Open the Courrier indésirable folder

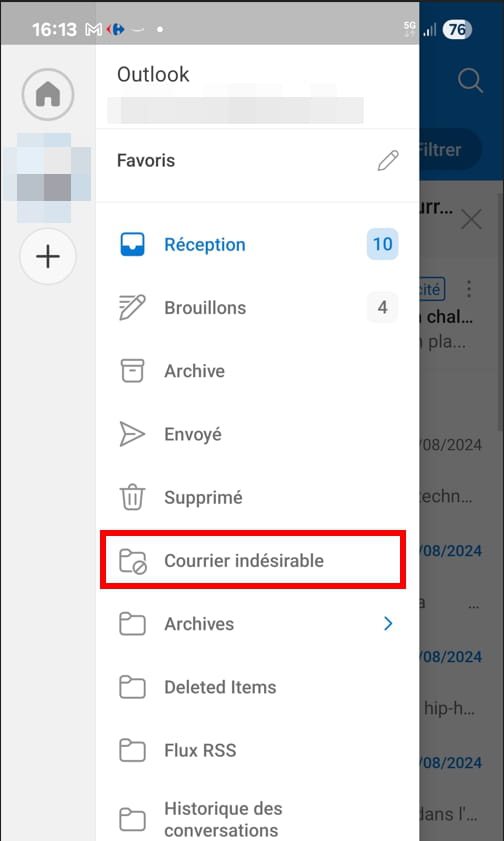coord(253,560)
